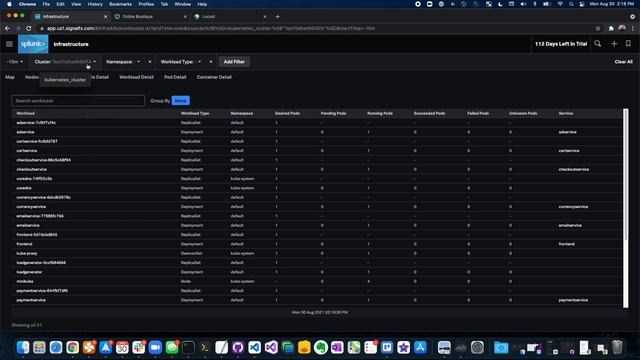Image resolution: width=640 pixels, height=360 pixels.
Task: Select the kube-proxy workload row
Action: 317,253
